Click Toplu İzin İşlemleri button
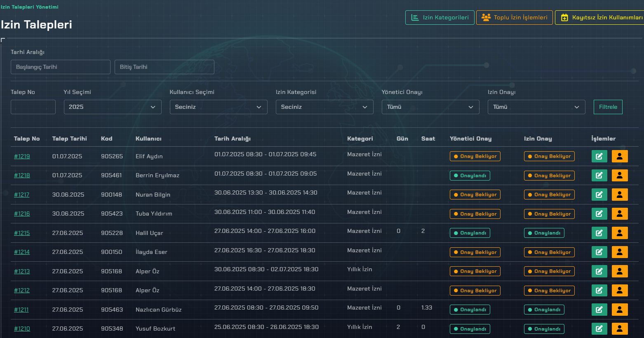Viewport: 644px width, 338px height. [514, 17]
